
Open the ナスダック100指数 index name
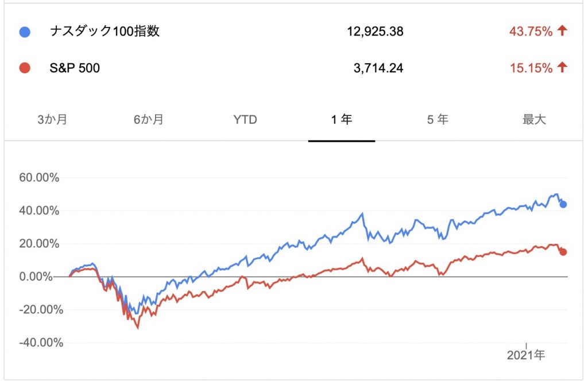pyautogui.click(x=105, y=31)
